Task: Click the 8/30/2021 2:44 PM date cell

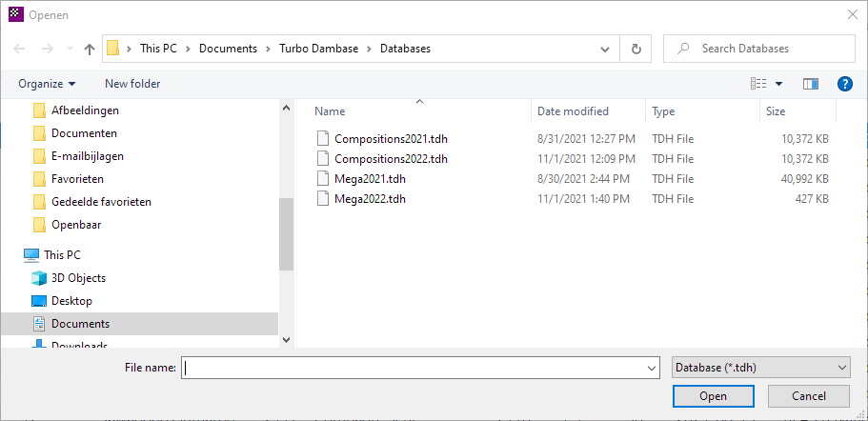Action: click(x=583, y=179)
